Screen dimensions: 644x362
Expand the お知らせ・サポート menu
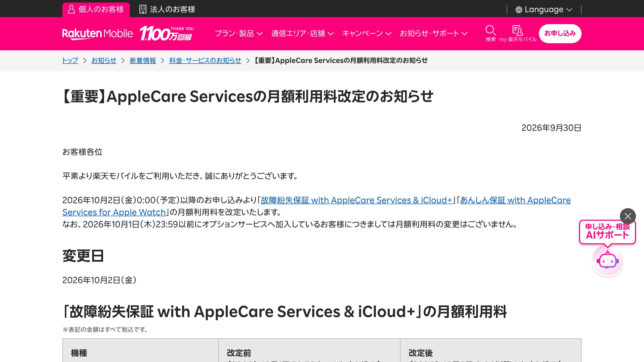434,33
